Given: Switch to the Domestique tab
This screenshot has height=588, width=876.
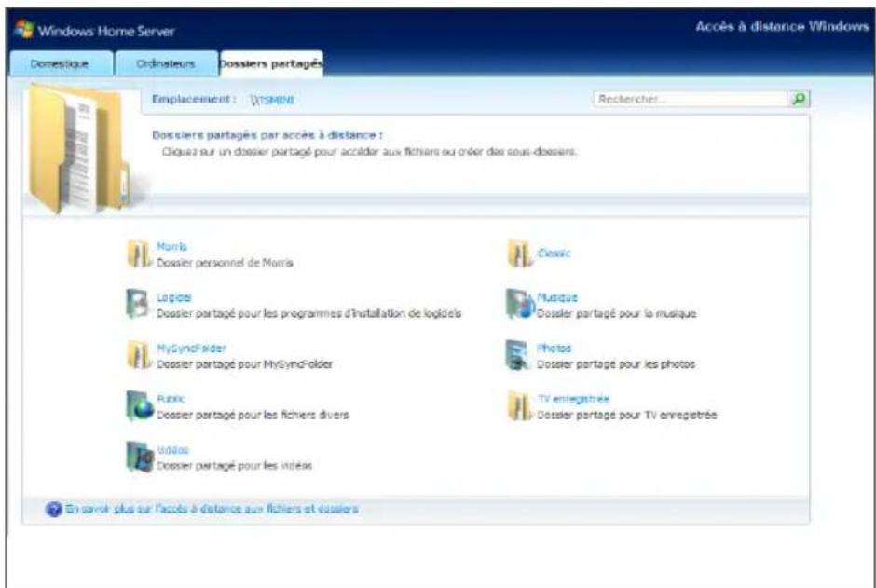Looking at the screenshot, I should tap(60, 63).
